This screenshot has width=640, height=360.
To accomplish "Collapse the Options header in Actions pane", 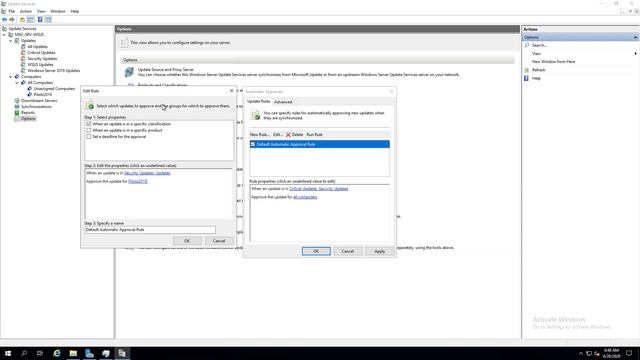I will pos(635,38).
